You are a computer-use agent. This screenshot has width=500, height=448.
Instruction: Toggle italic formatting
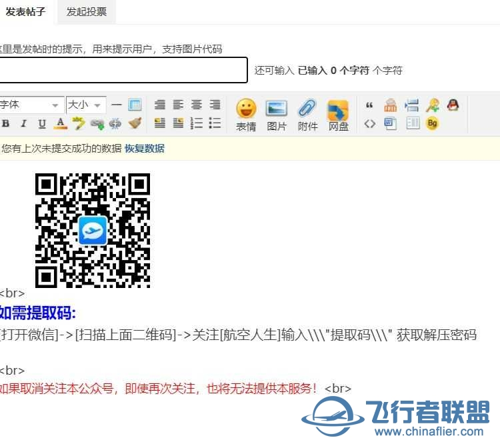click(x=23, y=123)
